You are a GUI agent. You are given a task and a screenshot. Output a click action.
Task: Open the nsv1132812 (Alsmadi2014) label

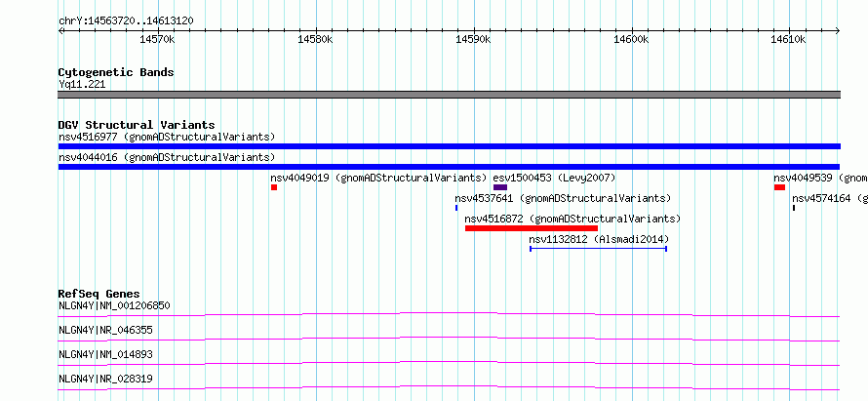(599, 239)
